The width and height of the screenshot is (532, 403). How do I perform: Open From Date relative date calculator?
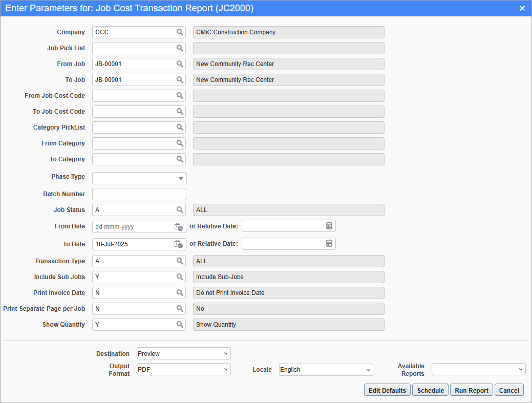pos(329,226)
